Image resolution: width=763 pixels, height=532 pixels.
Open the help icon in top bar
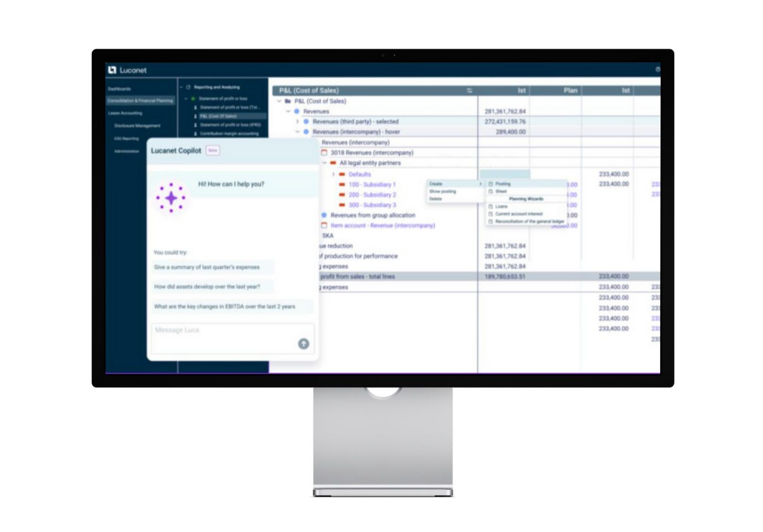[657, 70]
